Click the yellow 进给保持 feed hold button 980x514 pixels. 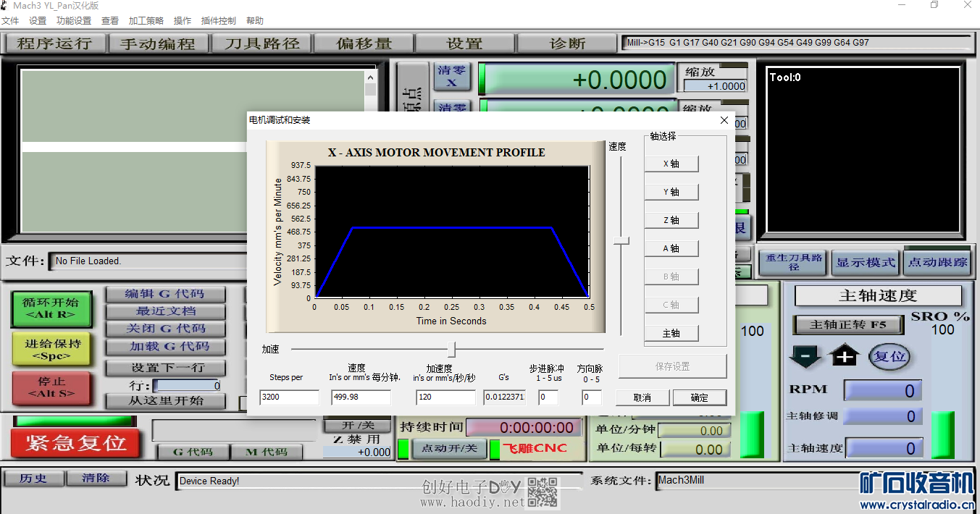pyautogui.click(x=52, y=349)
